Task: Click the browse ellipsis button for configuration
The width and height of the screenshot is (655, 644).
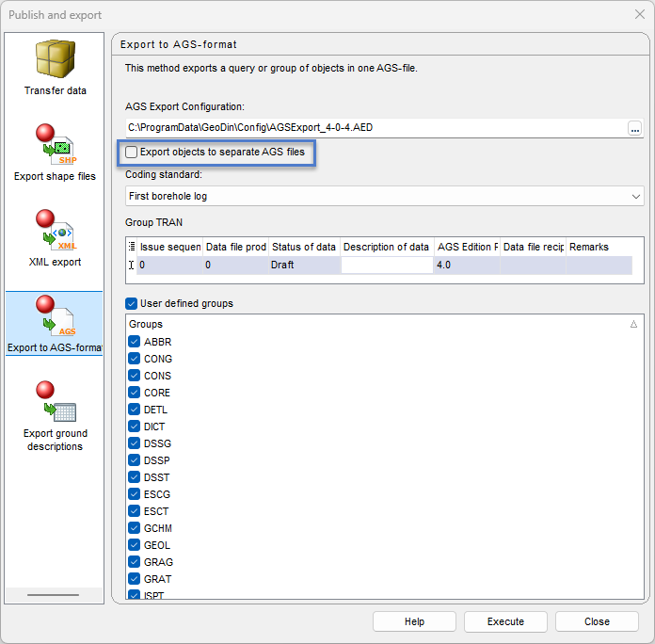Action: [x=635, y=127]
